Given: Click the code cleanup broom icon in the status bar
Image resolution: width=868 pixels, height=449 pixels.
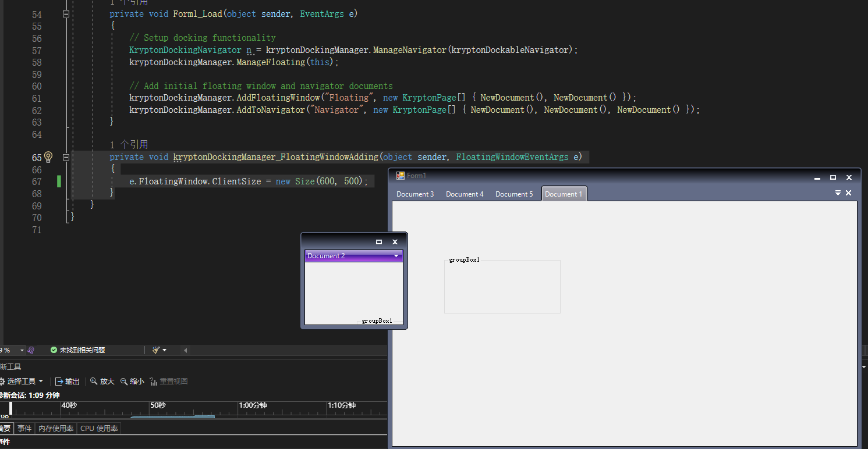Looking at the screenshot, I should pyautogui.click(x=156, y=350).
